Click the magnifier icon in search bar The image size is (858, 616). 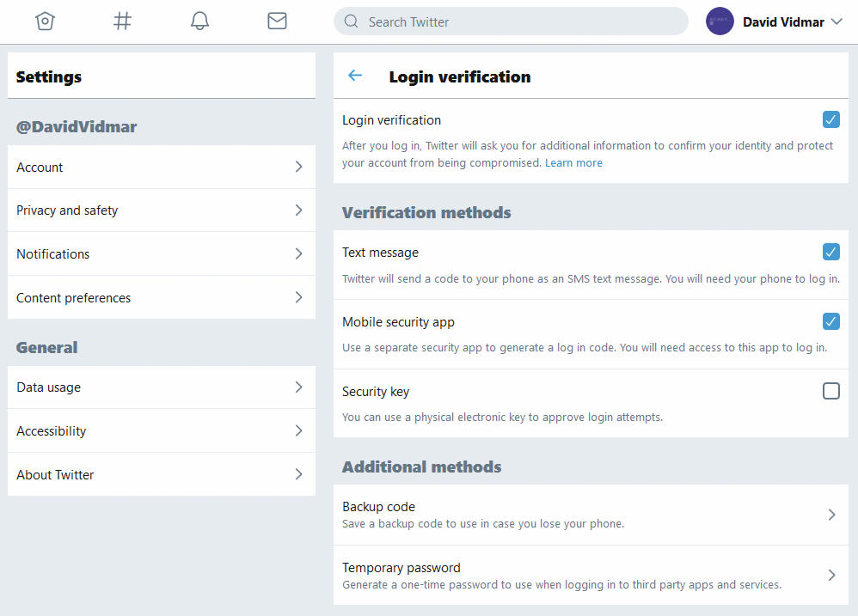coord(351,21)
